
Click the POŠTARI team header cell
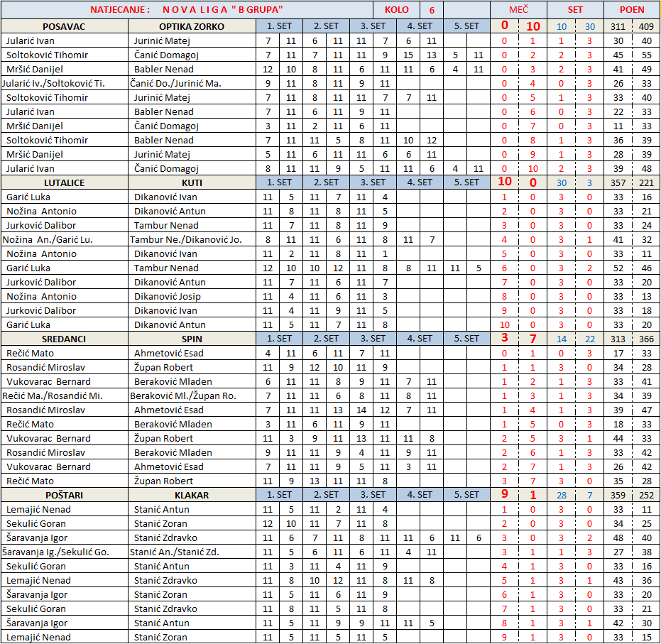tap(64, 495)
